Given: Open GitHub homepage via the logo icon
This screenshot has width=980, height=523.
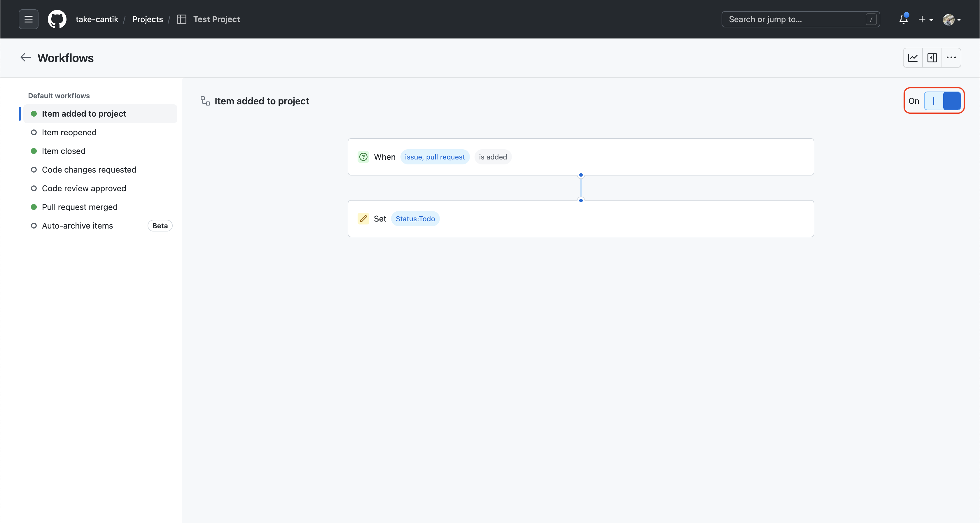Looking at the screenshot, I should coord(57,19).
